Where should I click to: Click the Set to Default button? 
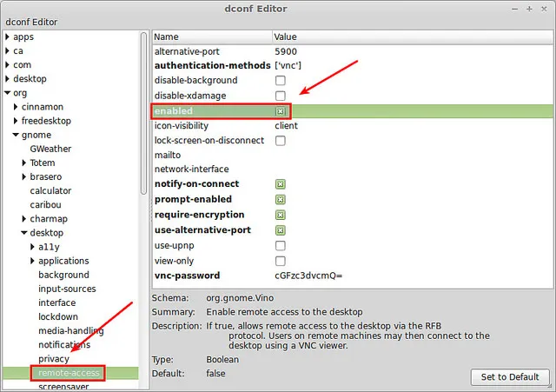coord(510,377)
